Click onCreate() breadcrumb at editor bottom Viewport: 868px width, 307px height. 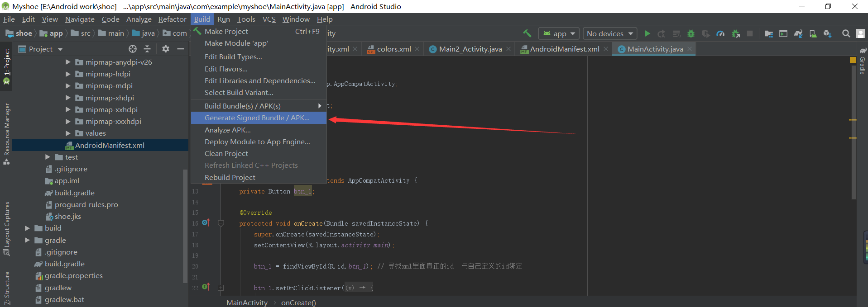pyautogui.click(x=298, y=302)
